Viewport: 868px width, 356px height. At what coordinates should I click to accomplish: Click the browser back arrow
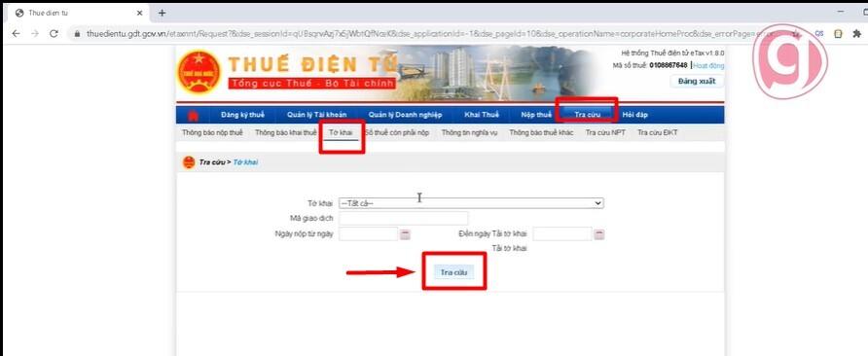point(16,33)
